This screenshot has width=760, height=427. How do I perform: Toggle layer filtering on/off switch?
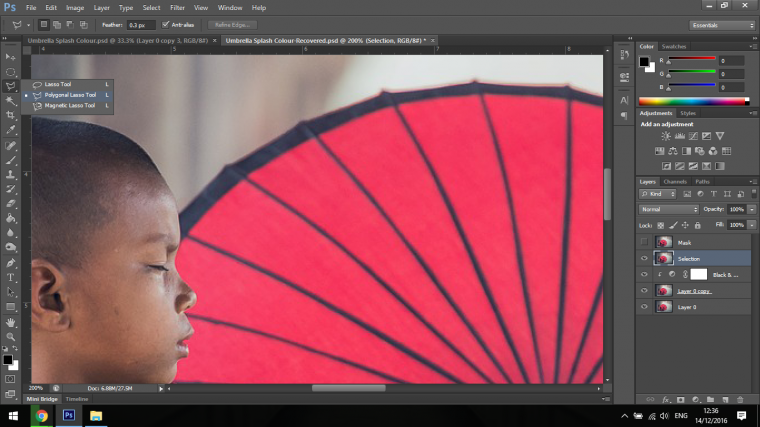point(754,193)
